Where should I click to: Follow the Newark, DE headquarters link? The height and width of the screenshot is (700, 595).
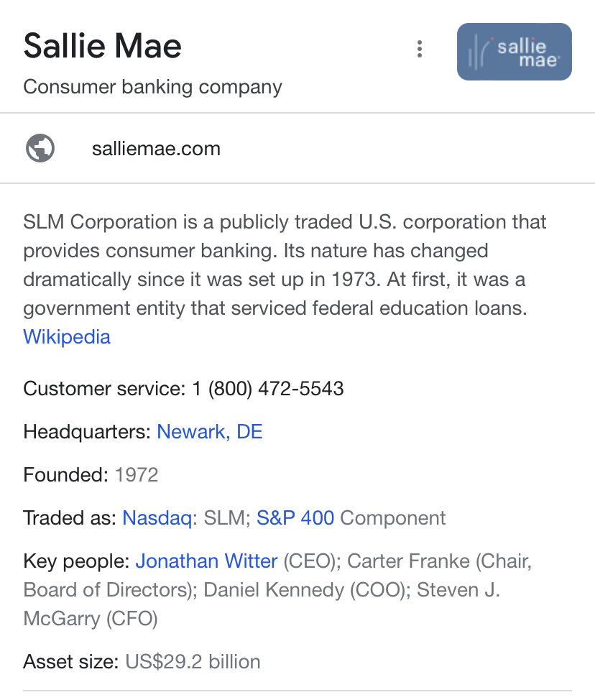209,432
